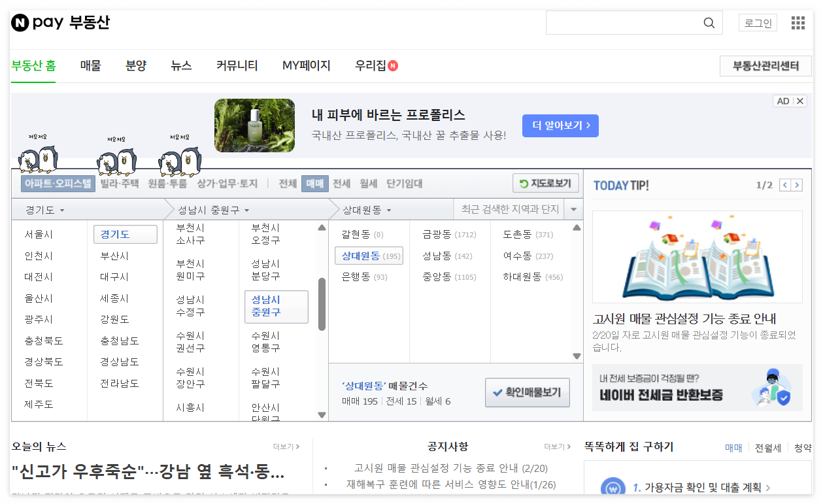The image size is (823, 504).
Task: Select 빌라·주택 property type
Action: [x=120, y=184]
